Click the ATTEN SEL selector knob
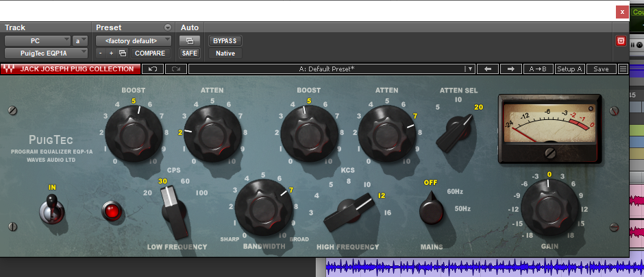644x277 pixels. (x=454, y=132)
